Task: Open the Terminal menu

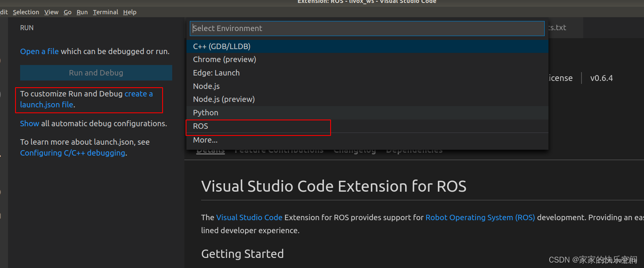Action: [105, 12]
